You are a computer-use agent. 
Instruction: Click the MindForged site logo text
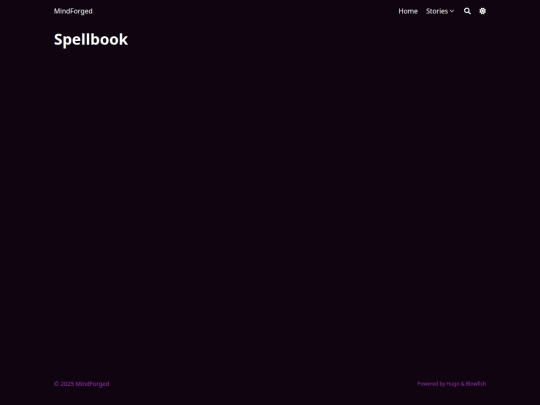tap(73, 11)
